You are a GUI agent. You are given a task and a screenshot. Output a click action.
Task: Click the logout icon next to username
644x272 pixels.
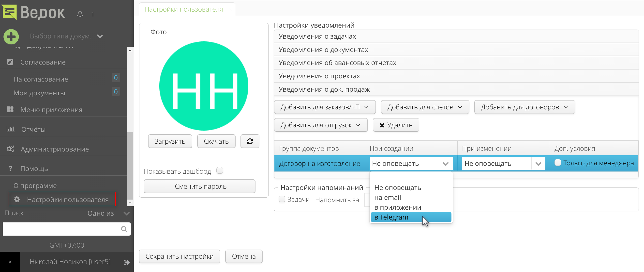point(127,262)
